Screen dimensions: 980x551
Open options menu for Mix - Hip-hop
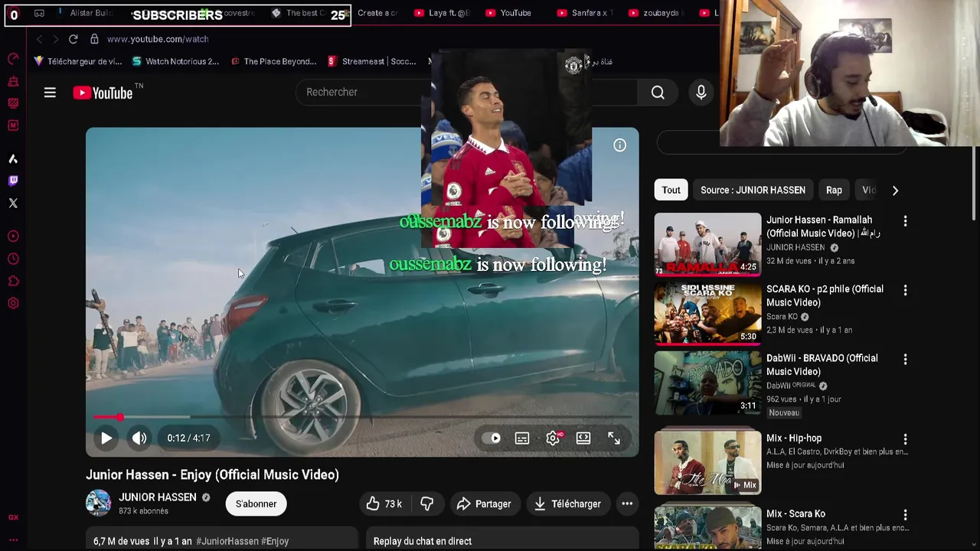point(905,439)
